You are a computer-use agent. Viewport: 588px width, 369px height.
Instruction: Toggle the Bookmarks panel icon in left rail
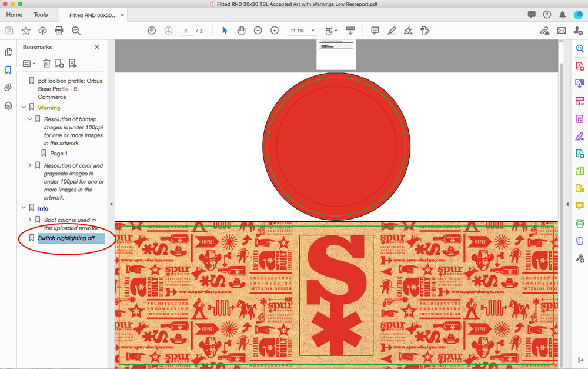(x=8, y=70)
